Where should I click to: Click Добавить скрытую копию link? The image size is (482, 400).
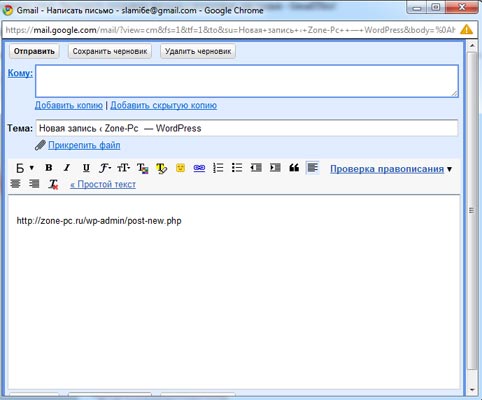(x=163, y=105)
